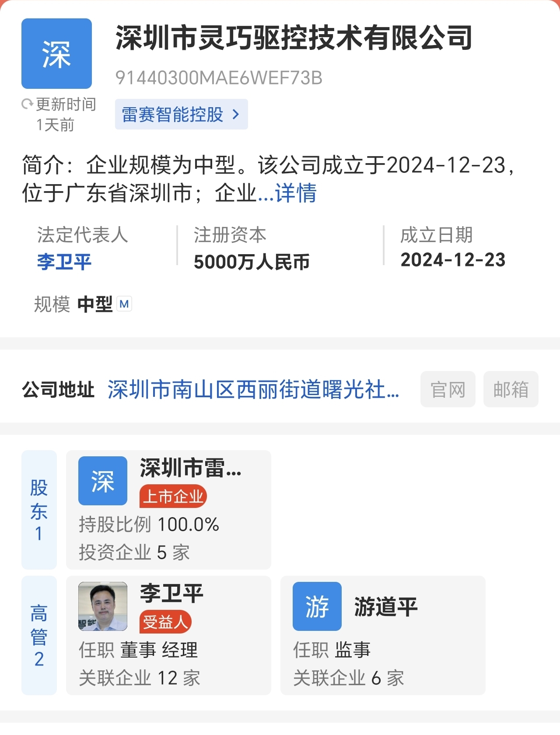
Task: Tap the 受益人 red tag
Action: [165, 622]
